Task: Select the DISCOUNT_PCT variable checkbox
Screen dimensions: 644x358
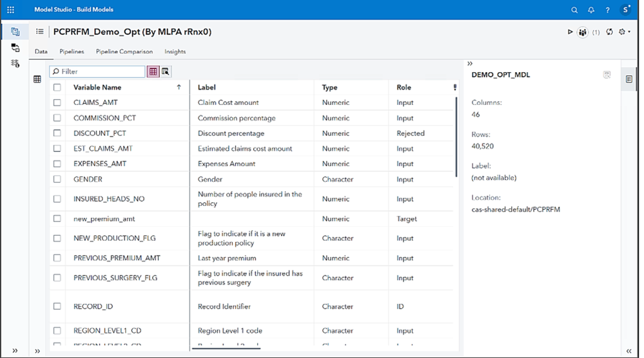Action: [57, 133]
